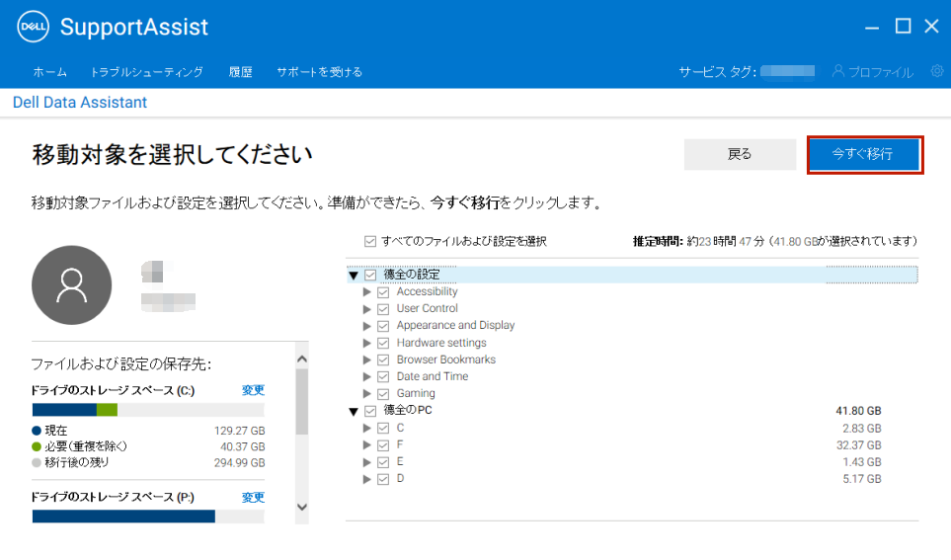Uncheck the drive C checkbox
Screen dimensions: 951x560
[383, 429]
